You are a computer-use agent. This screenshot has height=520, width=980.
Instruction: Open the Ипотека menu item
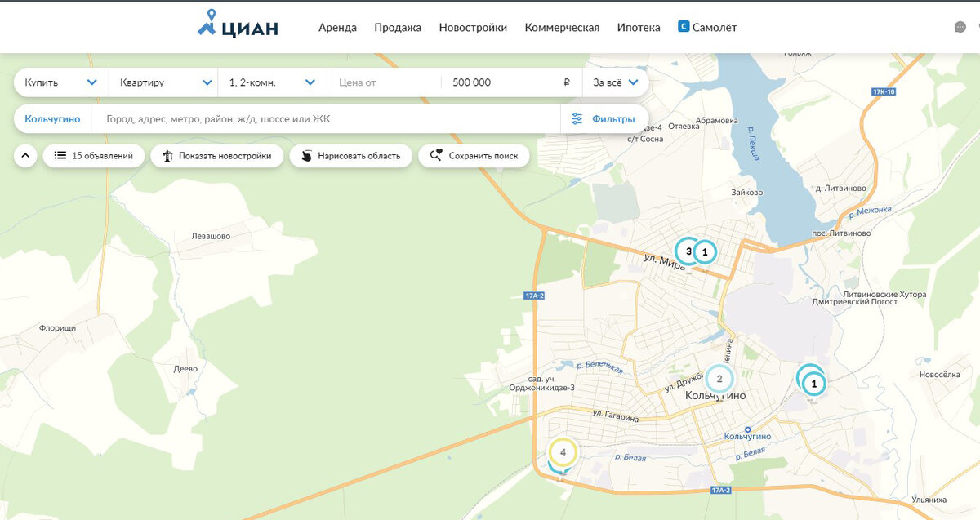click(x=640, y=27)
